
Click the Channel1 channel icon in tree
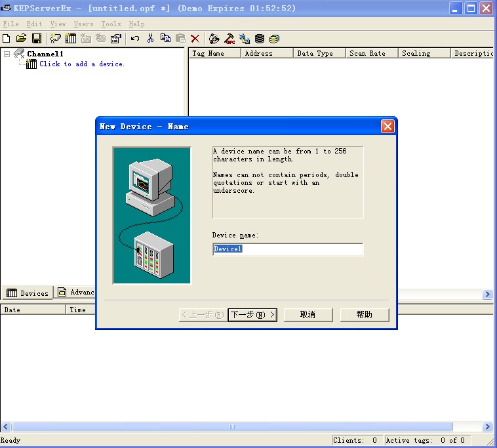coord(19,54)
